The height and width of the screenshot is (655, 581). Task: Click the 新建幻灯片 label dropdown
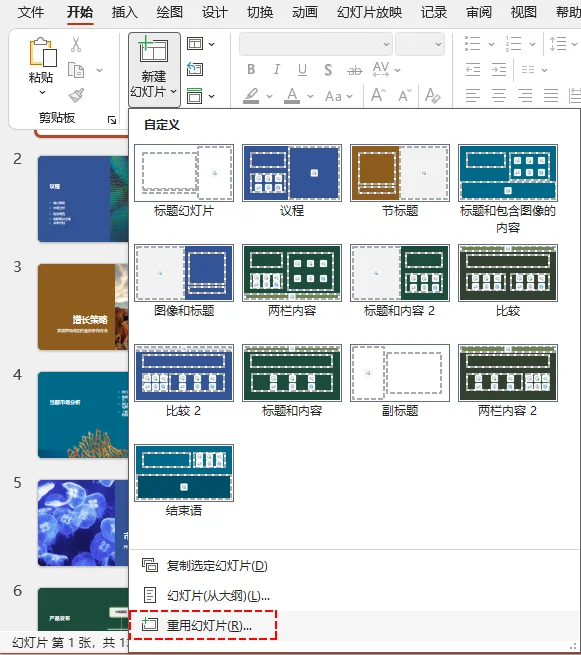coord(153,84)
